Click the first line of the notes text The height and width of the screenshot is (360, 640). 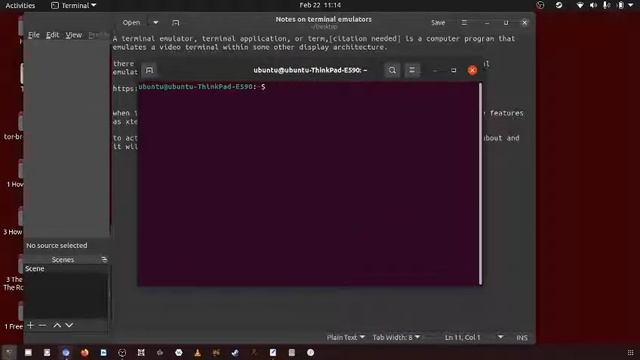coord(313,39)
